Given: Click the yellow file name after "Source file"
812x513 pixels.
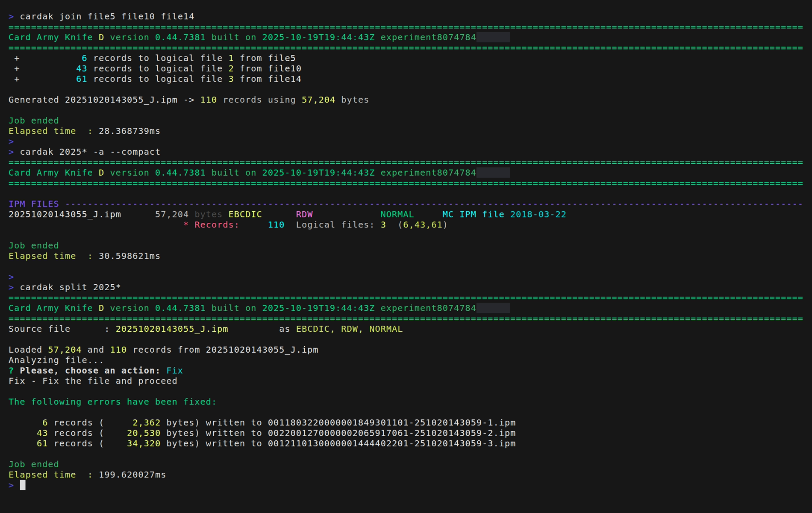Looking at the screenshot, I should 172,329.
